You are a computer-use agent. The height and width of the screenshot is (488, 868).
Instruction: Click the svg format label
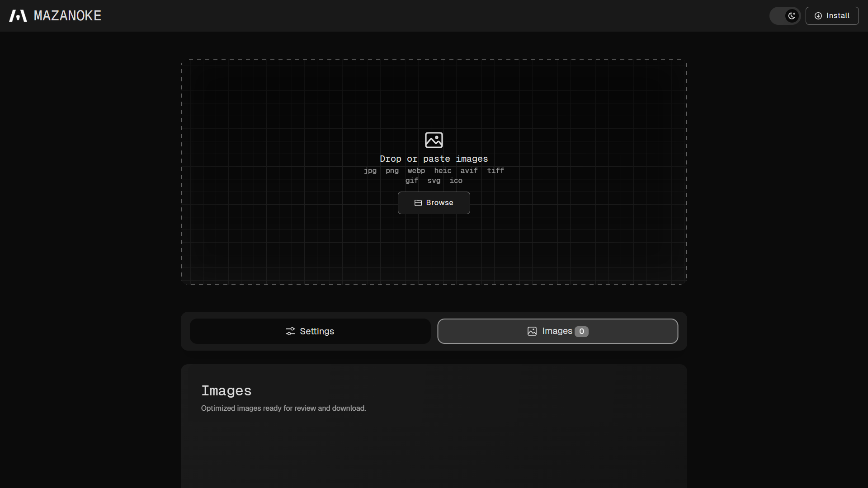pyautogui.click(x=434, y=181)
